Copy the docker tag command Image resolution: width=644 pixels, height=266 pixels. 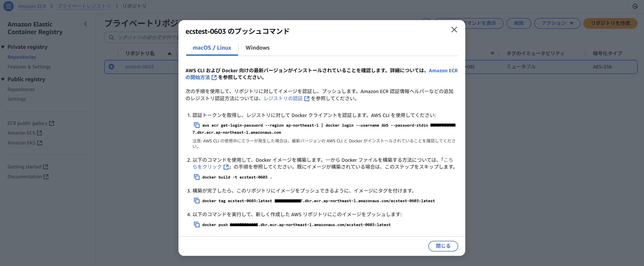tap(197, 201)
